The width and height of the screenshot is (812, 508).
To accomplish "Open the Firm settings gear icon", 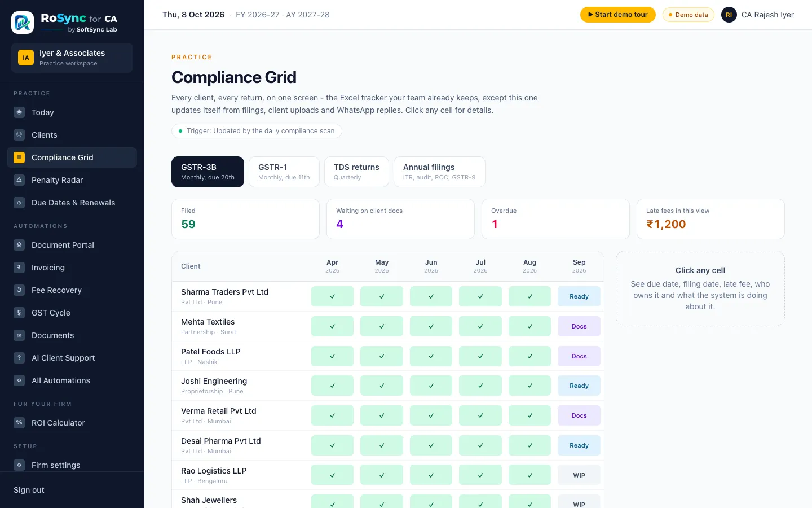I will [x=19, y=465].
